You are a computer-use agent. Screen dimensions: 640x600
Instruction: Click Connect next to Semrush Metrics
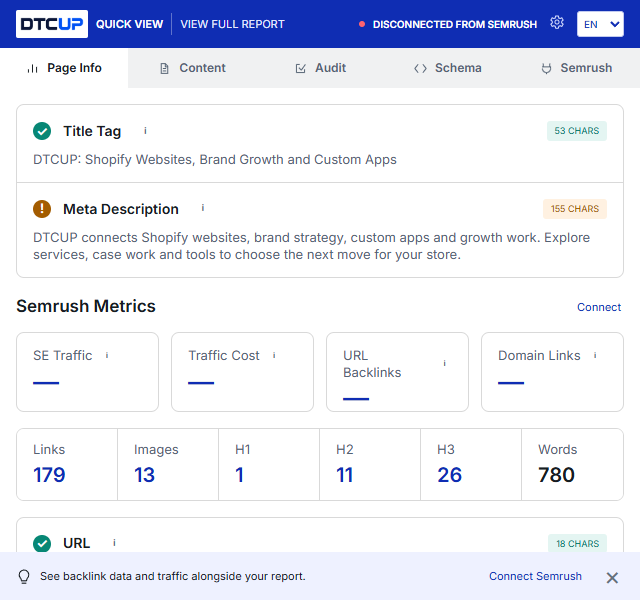coord(599,307)
